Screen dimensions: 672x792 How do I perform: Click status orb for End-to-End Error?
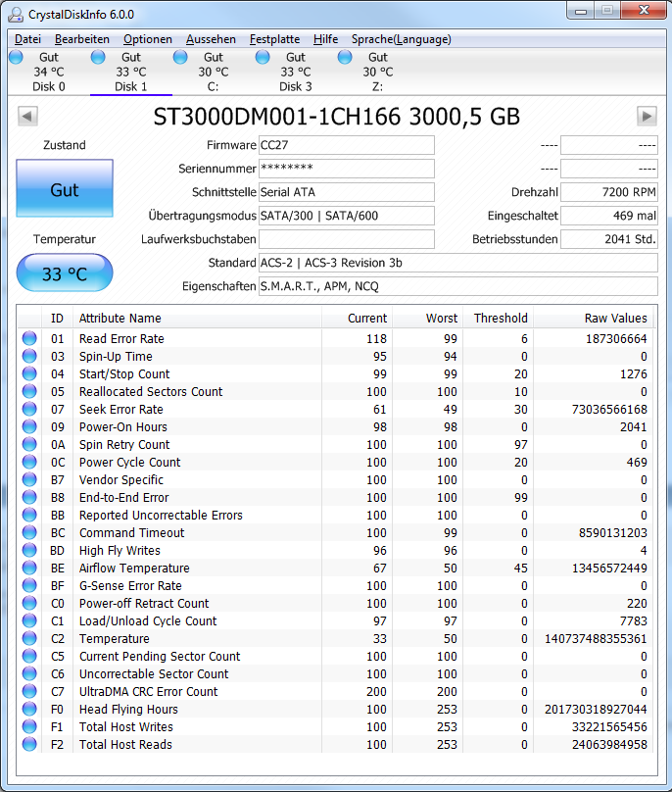(x=29, y=497)
